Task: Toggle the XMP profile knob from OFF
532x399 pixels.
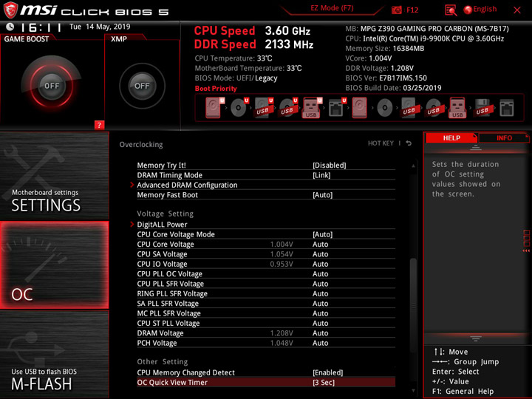Action: click(142, 86)
